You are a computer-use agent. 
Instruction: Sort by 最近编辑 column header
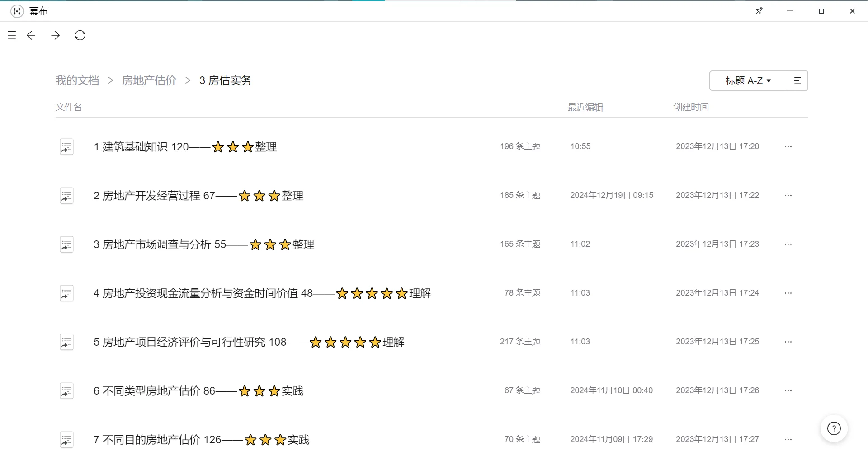585,107
